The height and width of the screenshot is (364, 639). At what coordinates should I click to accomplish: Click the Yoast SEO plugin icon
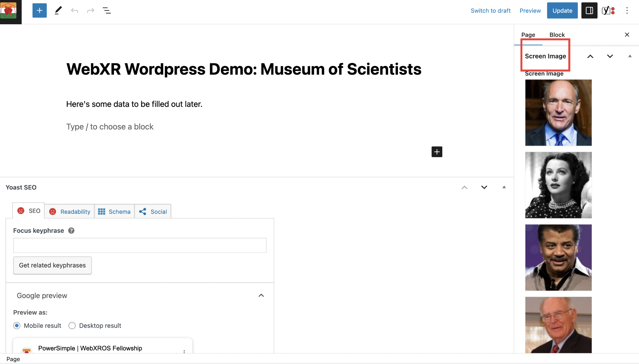608,10
